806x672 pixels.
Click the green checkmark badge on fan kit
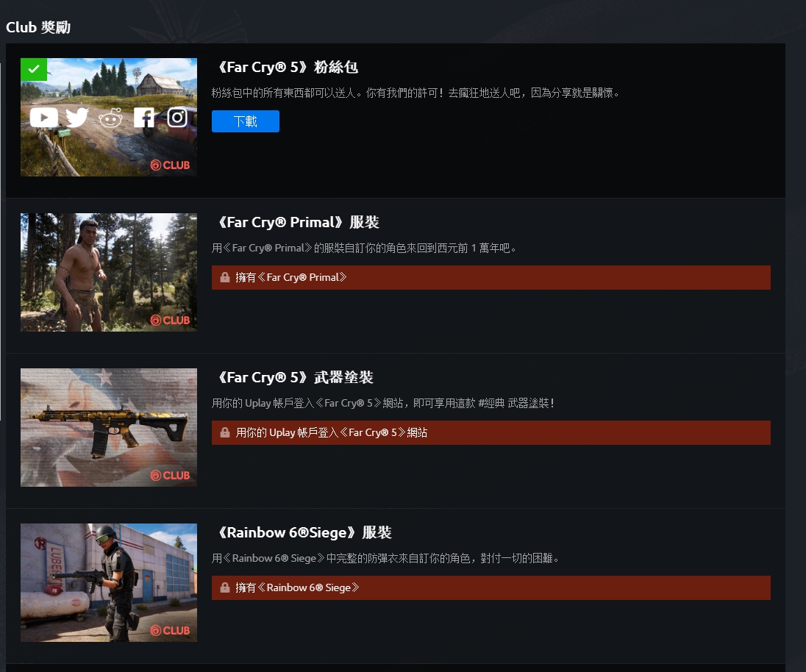[x=34, y=69]
